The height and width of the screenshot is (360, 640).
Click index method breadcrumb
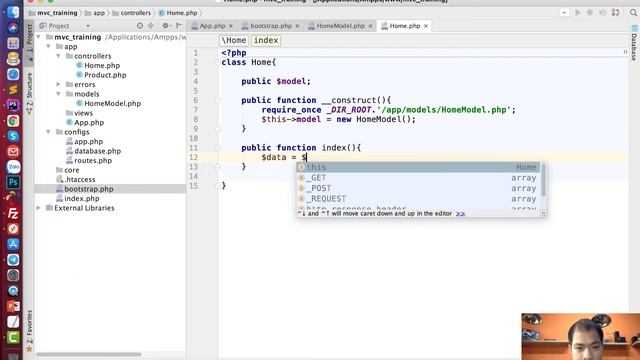pyautogui.click(x=266, y=40)
